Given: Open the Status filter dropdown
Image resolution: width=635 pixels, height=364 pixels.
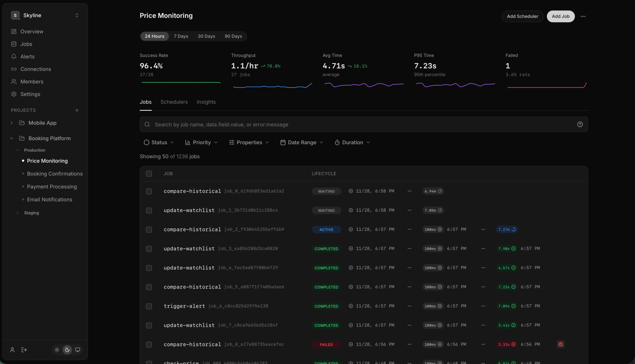Looking at the screenshot, I should 158,142.
